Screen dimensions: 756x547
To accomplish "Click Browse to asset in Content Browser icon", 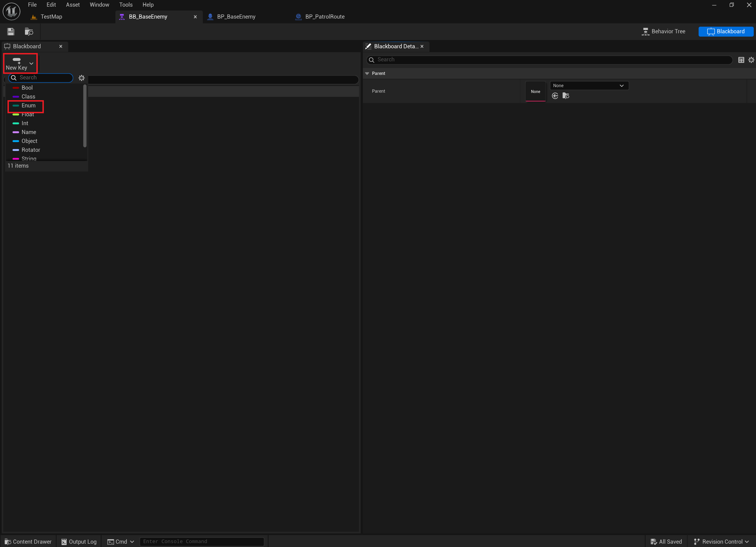I will tap(29, 32).
